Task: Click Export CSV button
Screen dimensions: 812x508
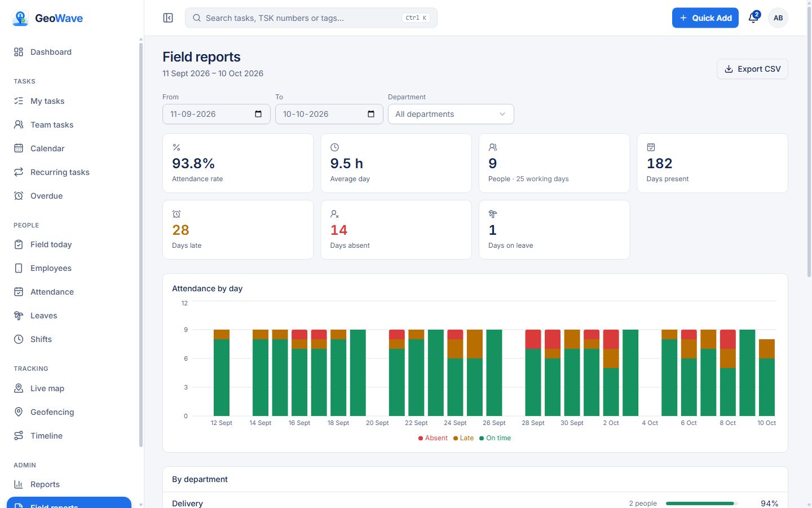Action: point(753,69)
